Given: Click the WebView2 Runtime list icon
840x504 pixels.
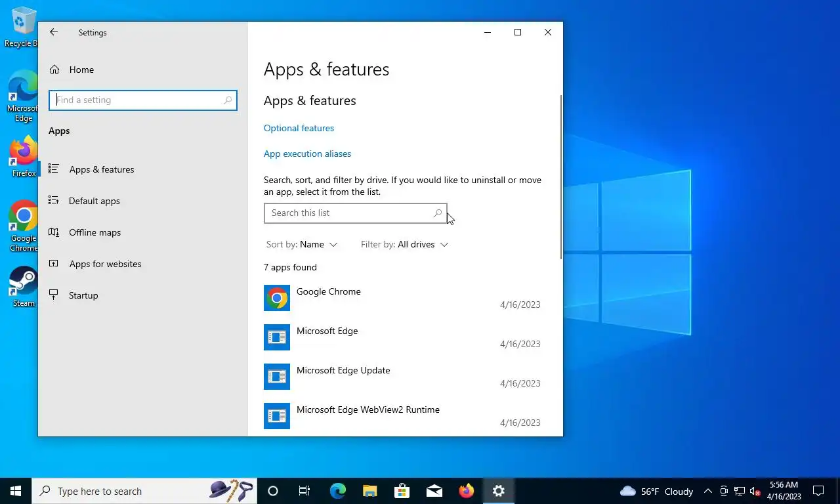Looking at the screenshot, I should pyautogui.click(x=277, y=416).
